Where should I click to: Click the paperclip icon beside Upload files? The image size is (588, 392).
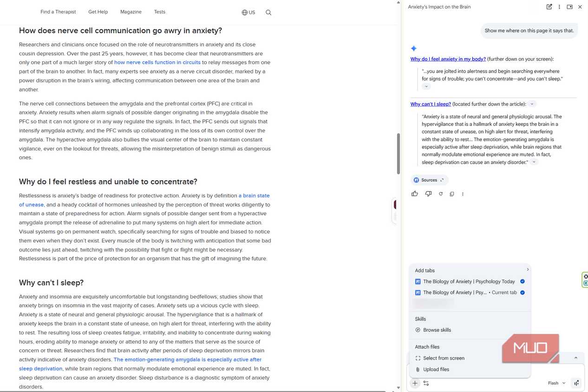[x=418, y=369]
